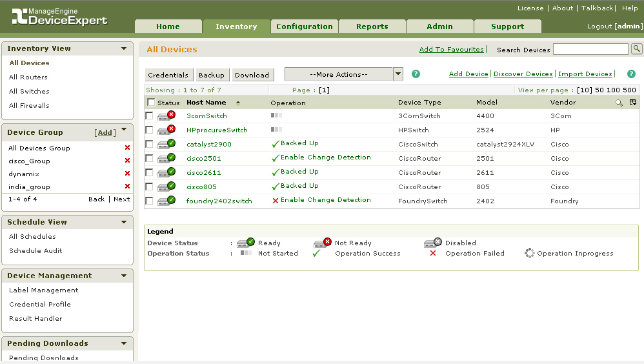The image size is (644, 364).
Task: Open help icon beside Import Devices
Action: coord(631,74)
